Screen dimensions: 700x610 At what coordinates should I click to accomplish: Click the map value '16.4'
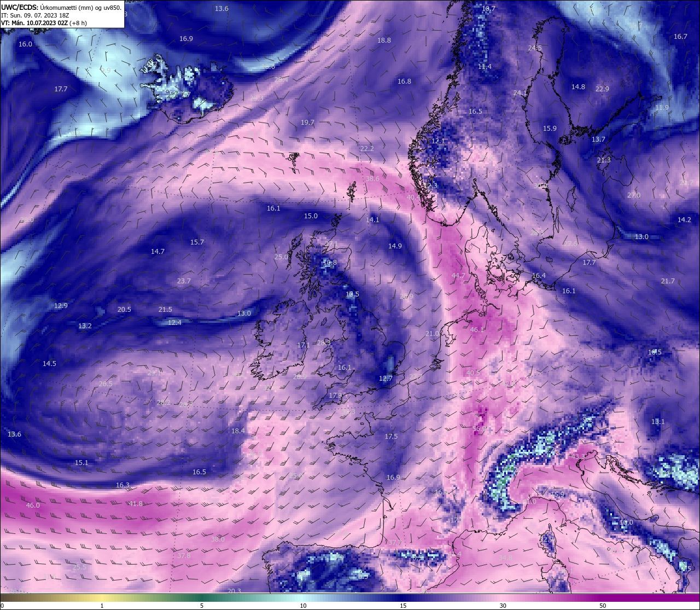pyautogui.click(x=539, y=275)
